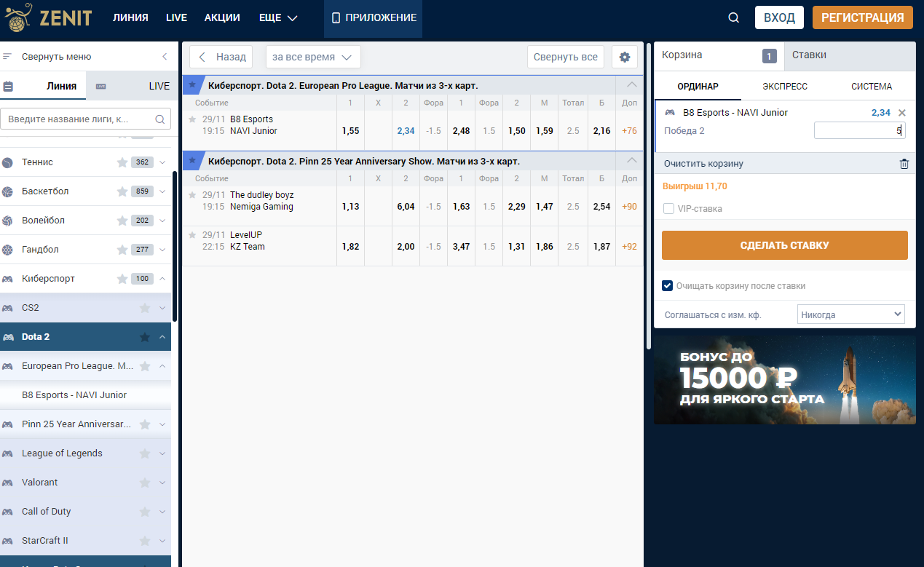This screenshot has height=567, width=924.
Task: Click search icon in league search field
Action: 160,119
